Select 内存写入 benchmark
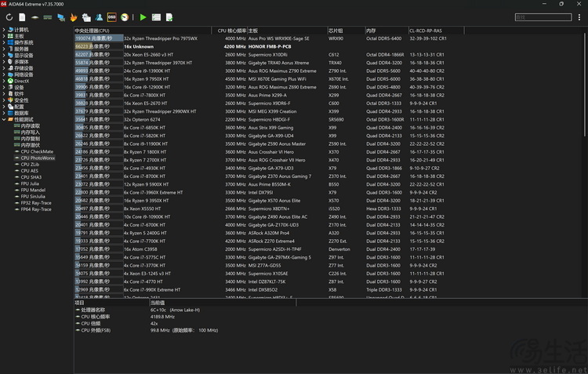 point(30,133)
